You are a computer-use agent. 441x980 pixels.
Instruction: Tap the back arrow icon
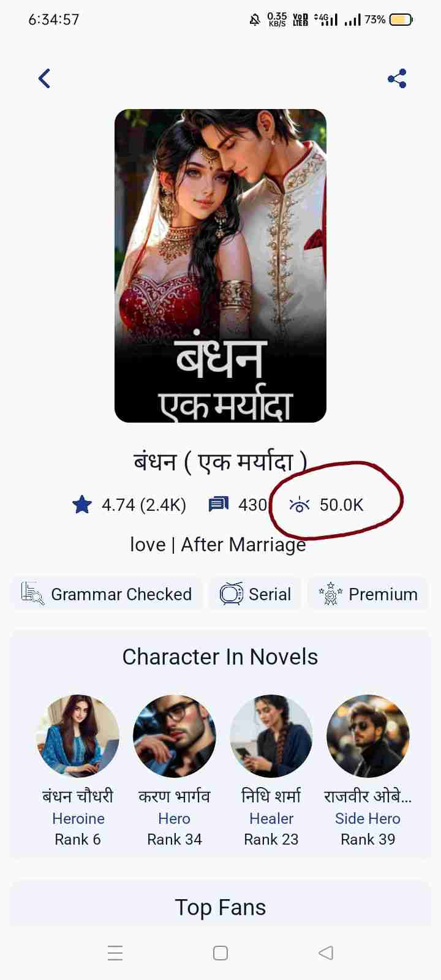pos(44,78)
